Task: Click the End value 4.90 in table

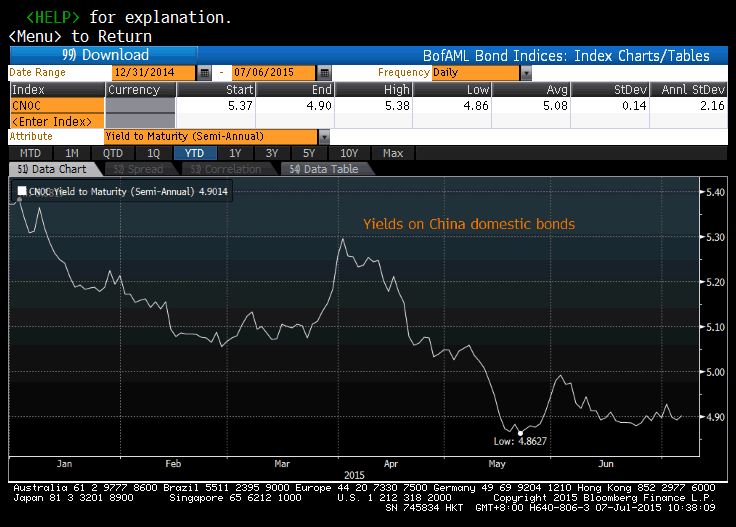Action: coord(319,106)
